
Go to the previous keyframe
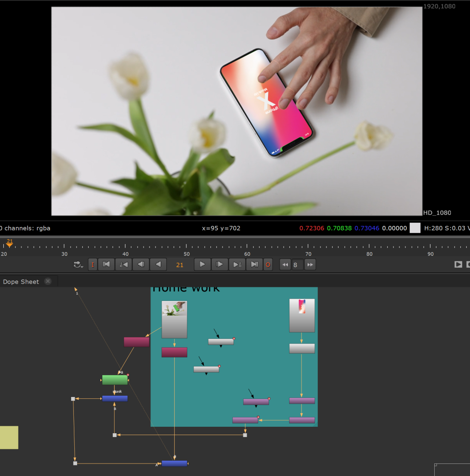pos(124,264)
